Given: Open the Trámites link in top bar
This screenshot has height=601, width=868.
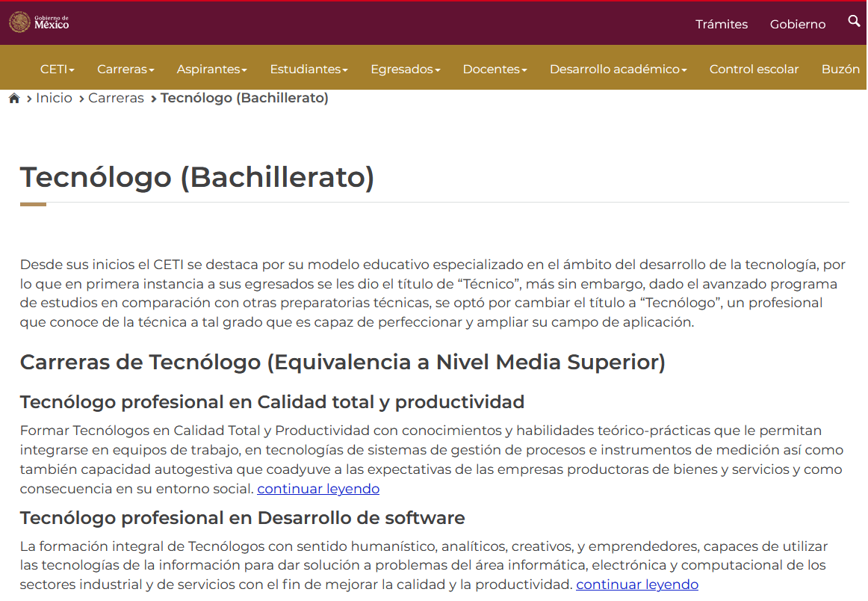Looking at the screenshot, I should pos(722,25).
